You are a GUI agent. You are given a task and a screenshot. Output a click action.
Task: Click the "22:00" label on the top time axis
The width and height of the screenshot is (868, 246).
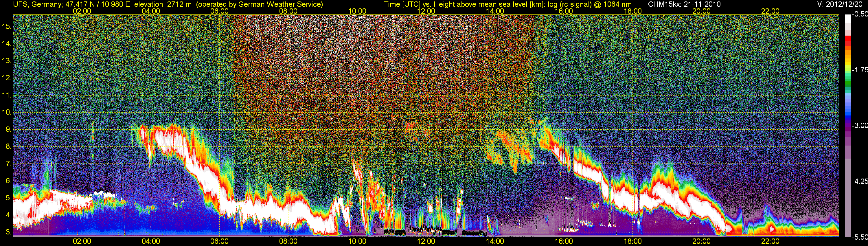click(770, 11)
